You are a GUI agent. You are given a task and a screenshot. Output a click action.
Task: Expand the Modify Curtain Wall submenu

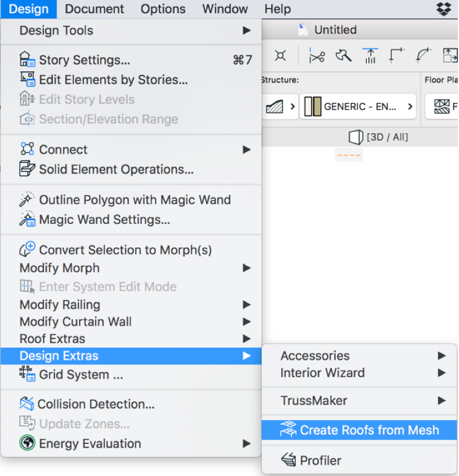coord(131,321)
